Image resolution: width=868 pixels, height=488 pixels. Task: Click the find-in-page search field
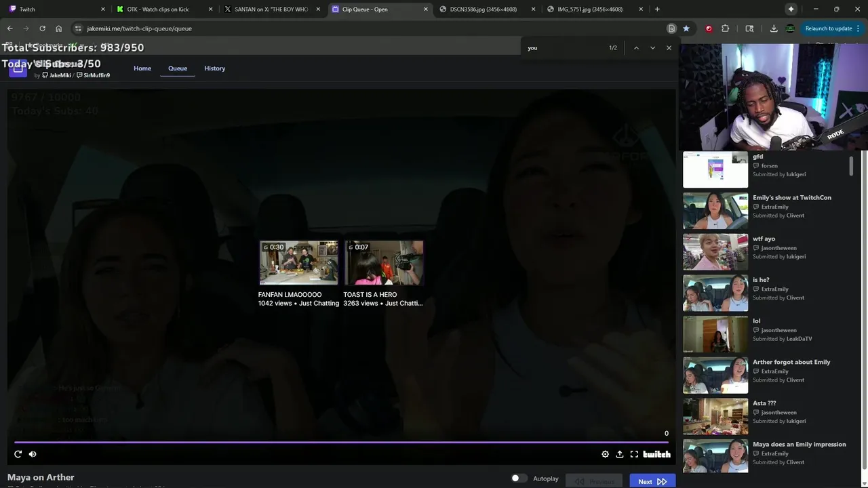pos(564,47)
